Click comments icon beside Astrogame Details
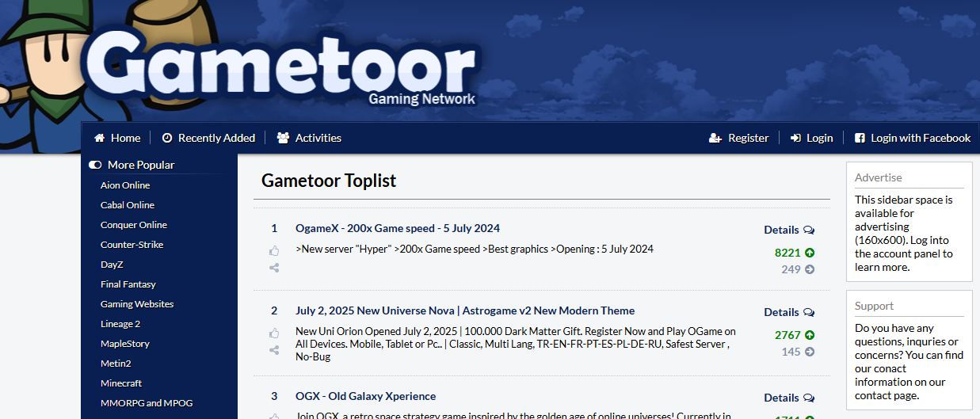 pos(809,313)
